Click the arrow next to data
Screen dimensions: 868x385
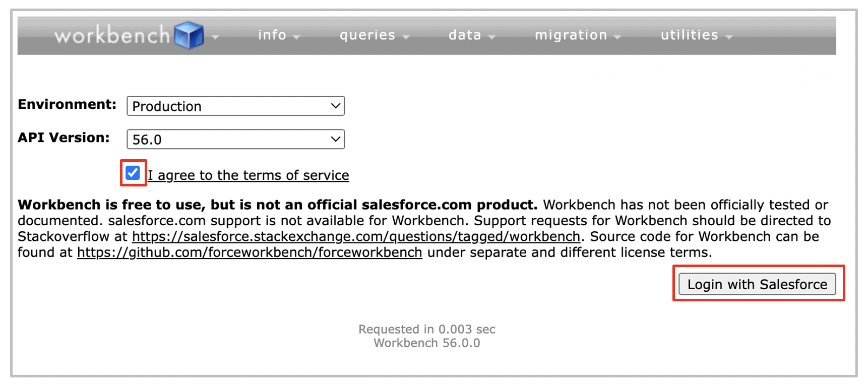(492, 37)
